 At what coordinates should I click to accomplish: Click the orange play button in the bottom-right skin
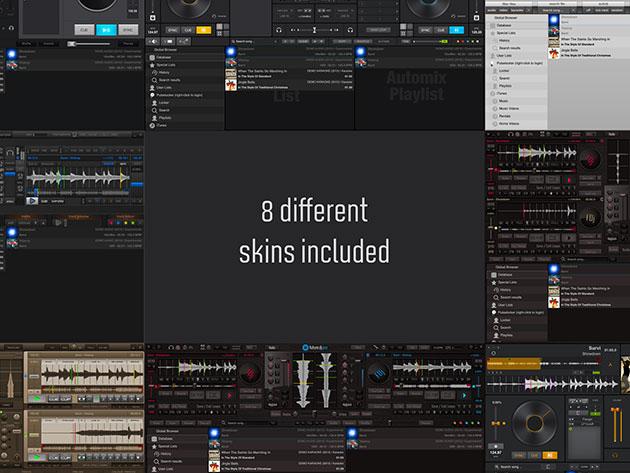pos(549,455)
